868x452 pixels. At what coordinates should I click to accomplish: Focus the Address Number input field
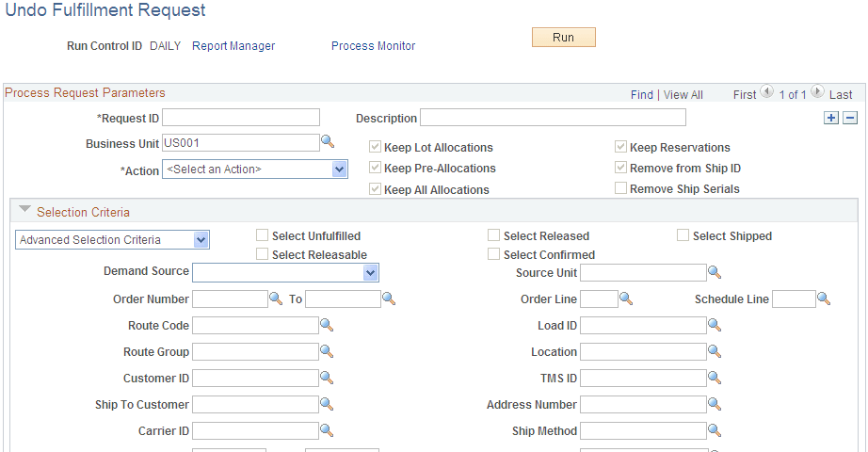pos(643,404)
